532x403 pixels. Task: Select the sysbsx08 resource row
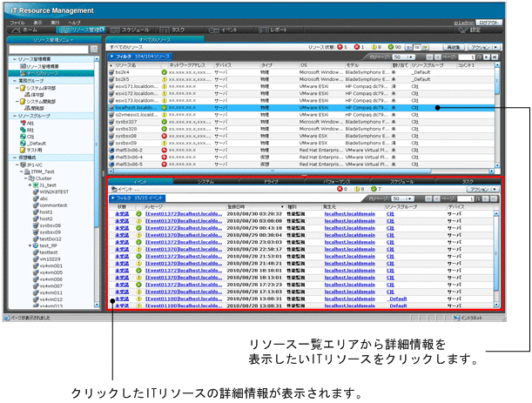coord(301,136)
